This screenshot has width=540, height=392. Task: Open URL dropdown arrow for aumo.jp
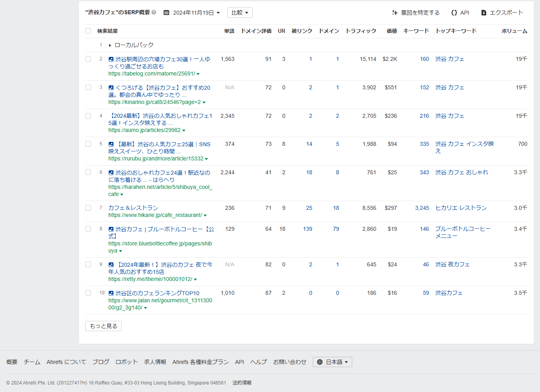point(184,130)
